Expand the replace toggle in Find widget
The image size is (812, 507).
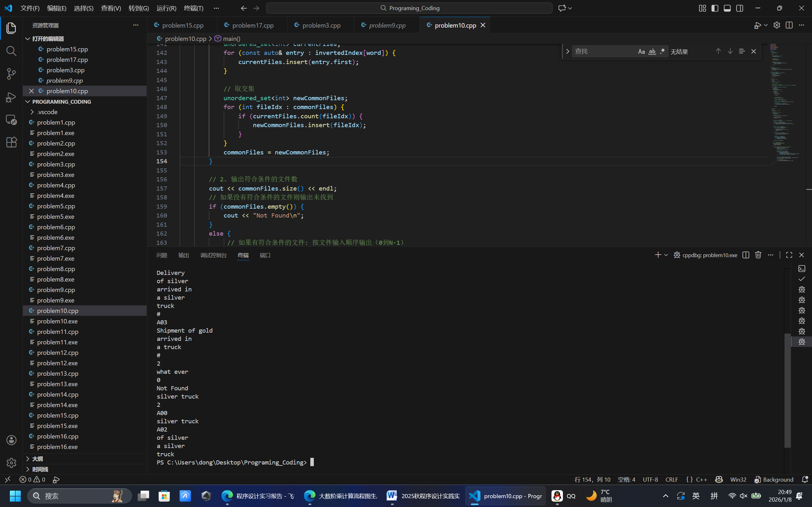click(567, 51)
